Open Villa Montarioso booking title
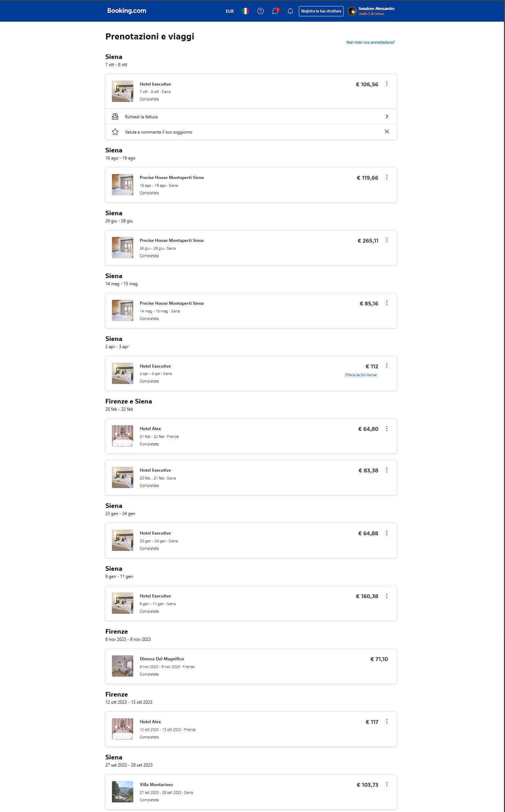 click(156, 785)
